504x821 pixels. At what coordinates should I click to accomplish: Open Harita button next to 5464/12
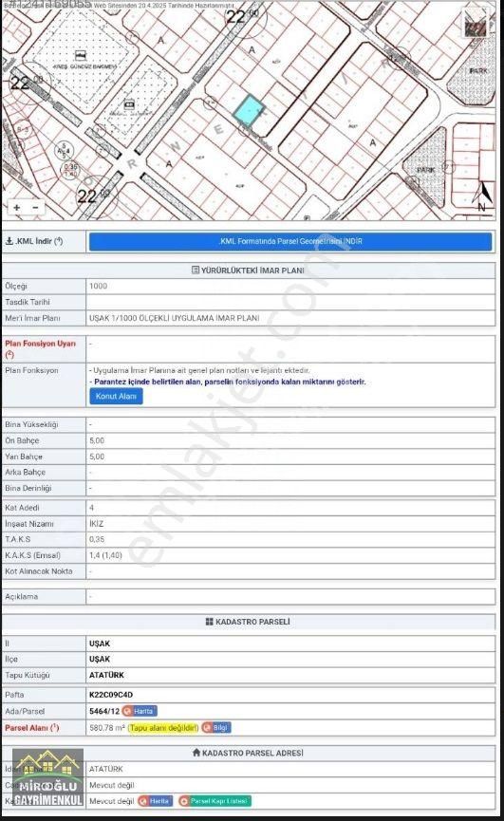pyautogui.click(x=140, y=711)
